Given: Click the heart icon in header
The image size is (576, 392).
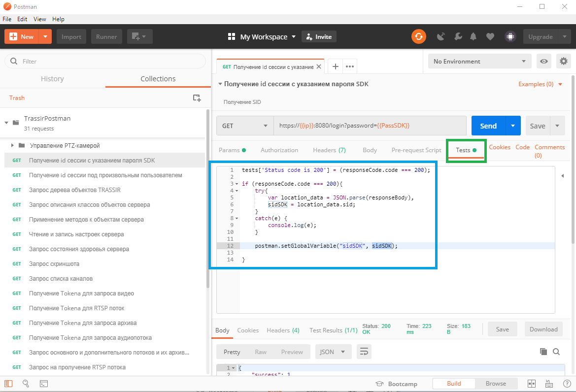Looking at the screenshot, I should pyautogui.click(x=490, y=36).
